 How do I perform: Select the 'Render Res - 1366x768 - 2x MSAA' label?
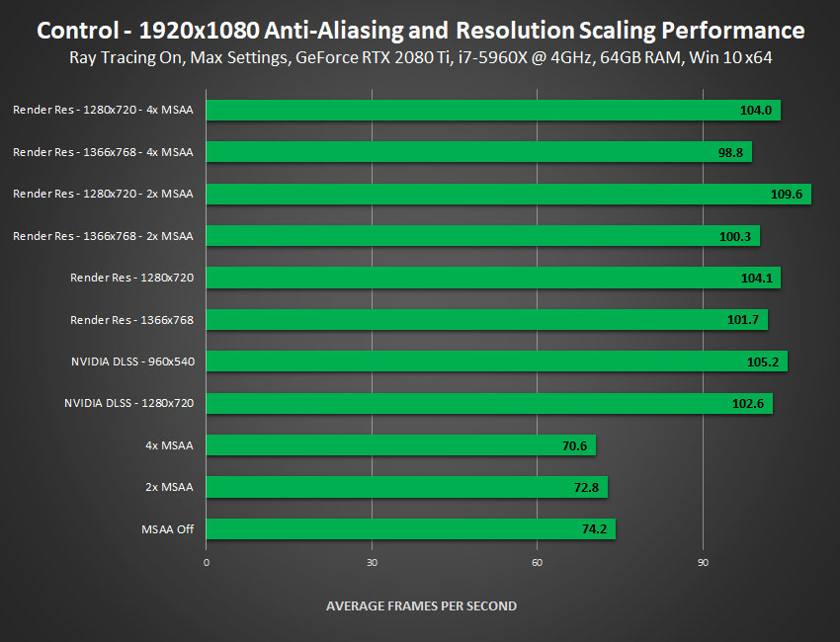point(103,236)
